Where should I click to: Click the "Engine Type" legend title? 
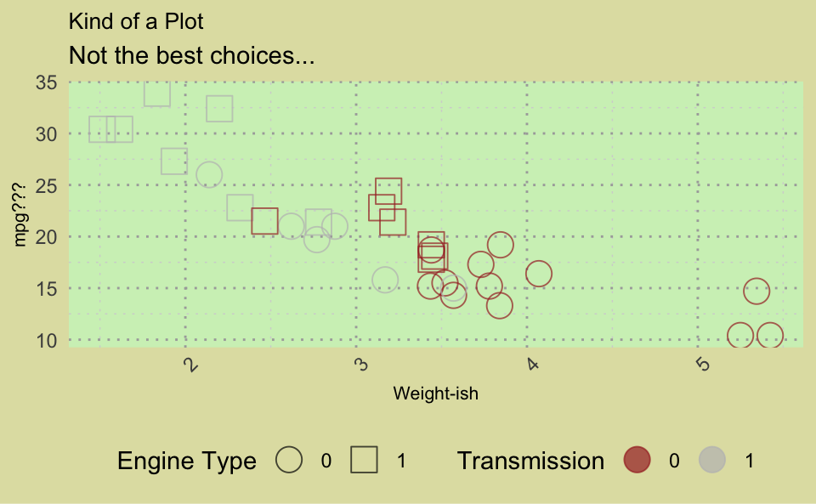coord(186,461)
